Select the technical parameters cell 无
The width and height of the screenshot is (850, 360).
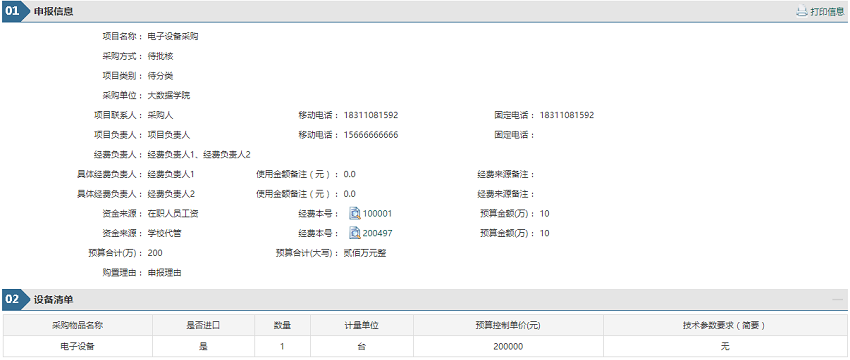click(x=725, y=346)
